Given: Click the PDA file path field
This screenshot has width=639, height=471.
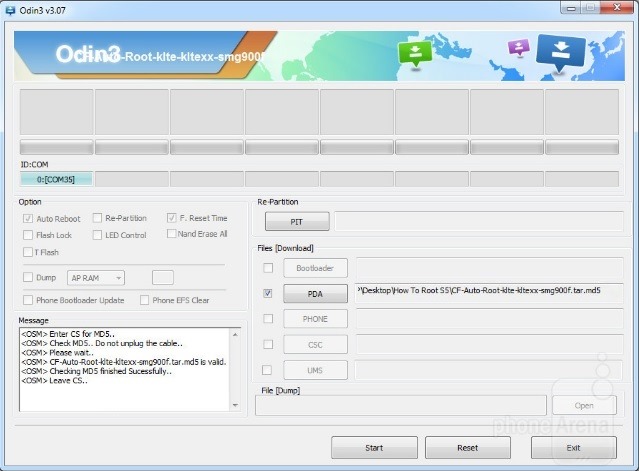Looking at the screenshot, I should coord(489,293).
